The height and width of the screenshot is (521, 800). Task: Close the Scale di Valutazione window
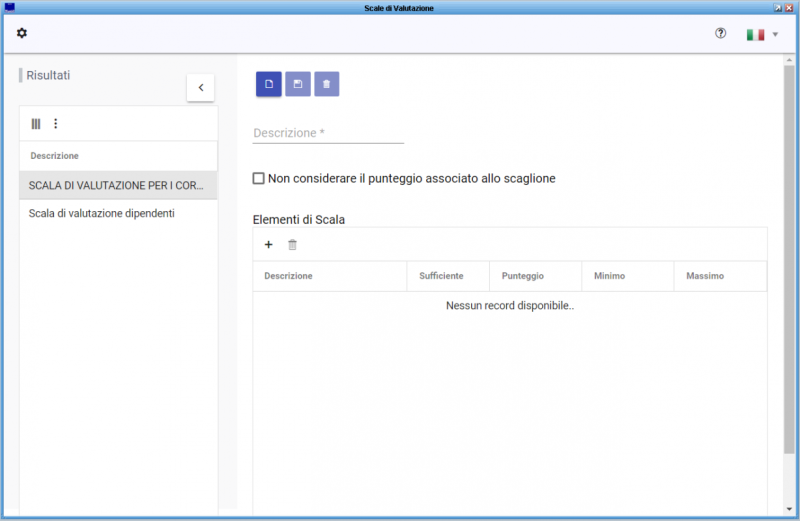pyautogui.click(x=789, y=8)
